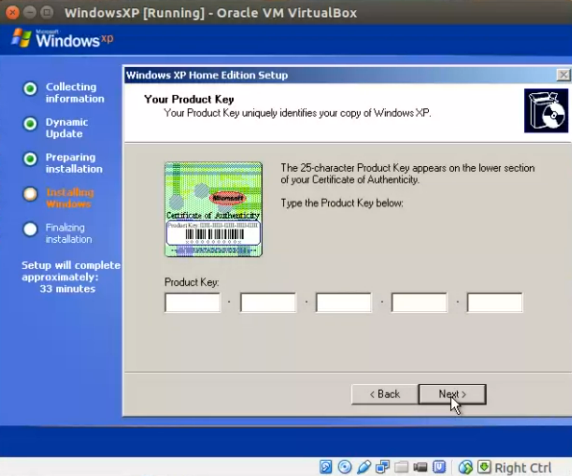Go back with the Back button
Viewport: 572px width, 476px height.
[385, 394]
